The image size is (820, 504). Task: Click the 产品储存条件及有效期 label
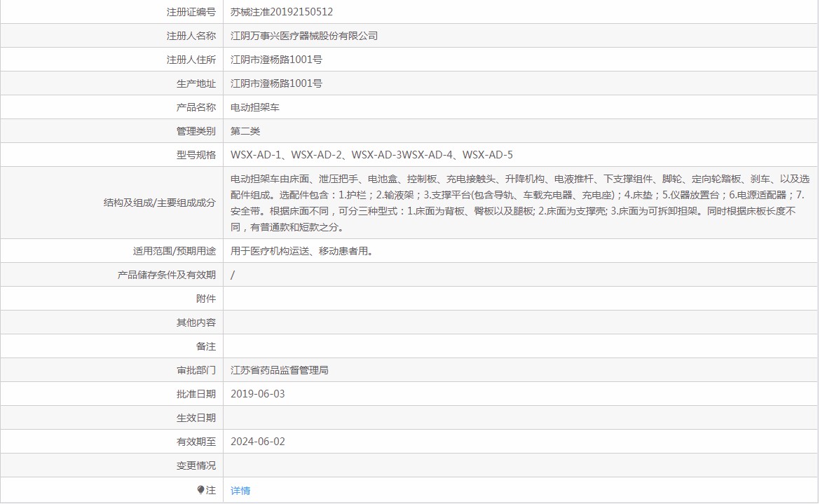coord(166,275)
